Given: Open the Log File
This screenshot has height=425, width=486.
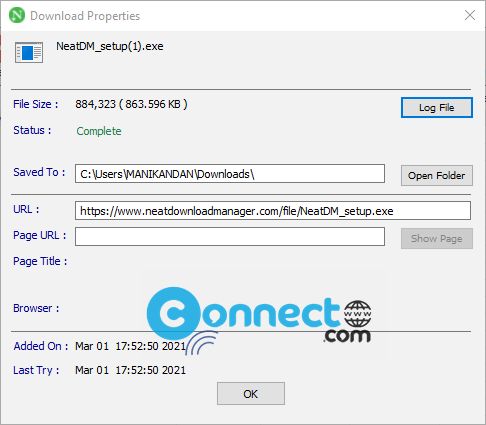Looking at the screenshot, I should click(437, 108).
